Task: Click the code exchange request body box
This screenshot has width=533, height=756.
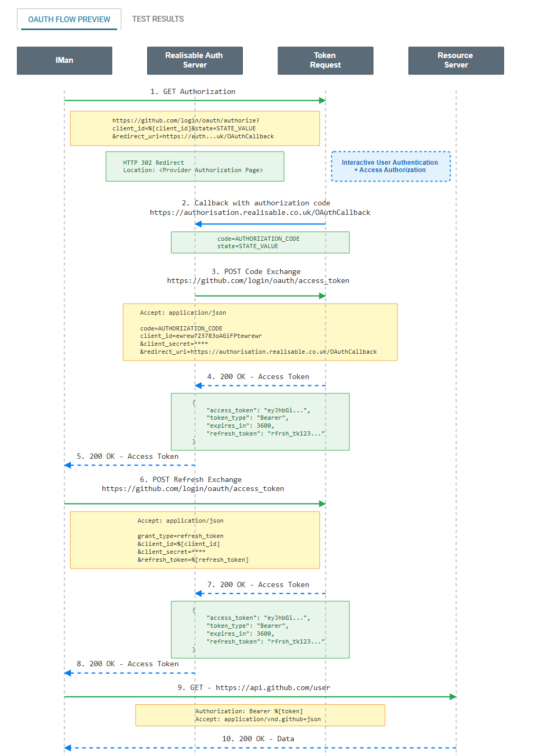Action: pyautogui.click(x=260, y=332)
